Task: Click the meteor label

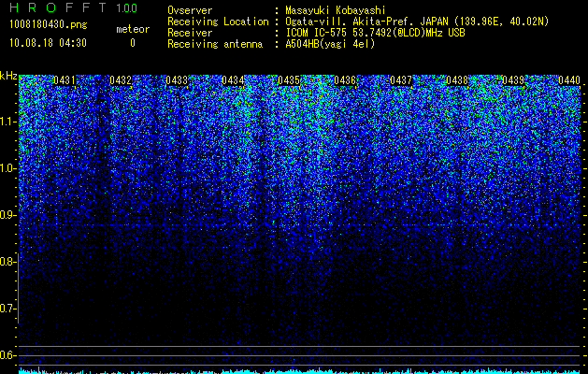Action: pyautogui.click(x=133, y=29)
